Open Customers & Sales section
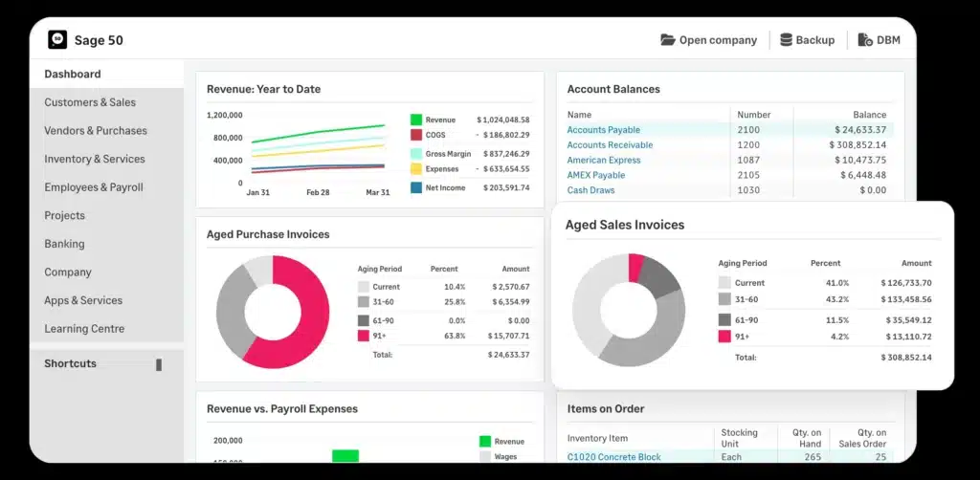Image resolution: width=980 pixels, height=480 pixels. pyautogui.click(x=90, y=102)
